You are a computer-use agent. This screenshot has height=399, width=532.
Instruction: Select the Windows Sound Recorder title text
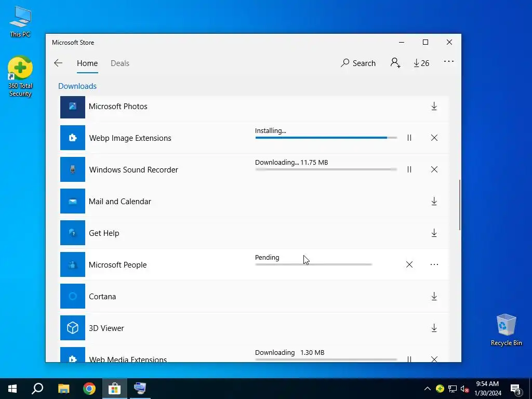tap(134, 170)
